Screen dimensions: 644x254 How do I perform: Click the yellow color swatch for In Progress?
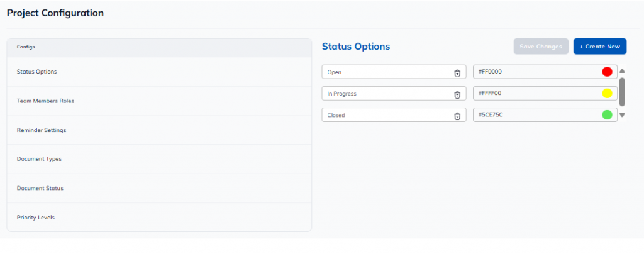click(x=607, y=94)
